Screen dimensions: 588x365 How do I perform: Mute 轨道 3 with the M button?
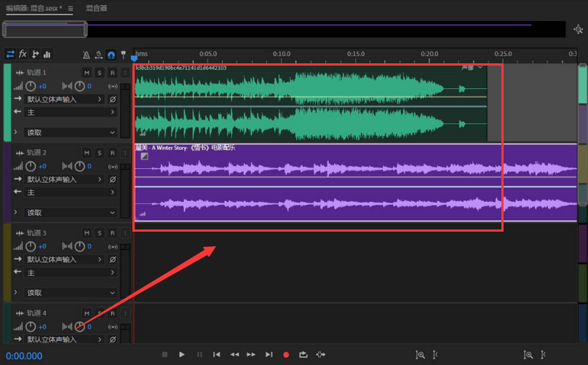pyautogui.click(x=87, y=233)
